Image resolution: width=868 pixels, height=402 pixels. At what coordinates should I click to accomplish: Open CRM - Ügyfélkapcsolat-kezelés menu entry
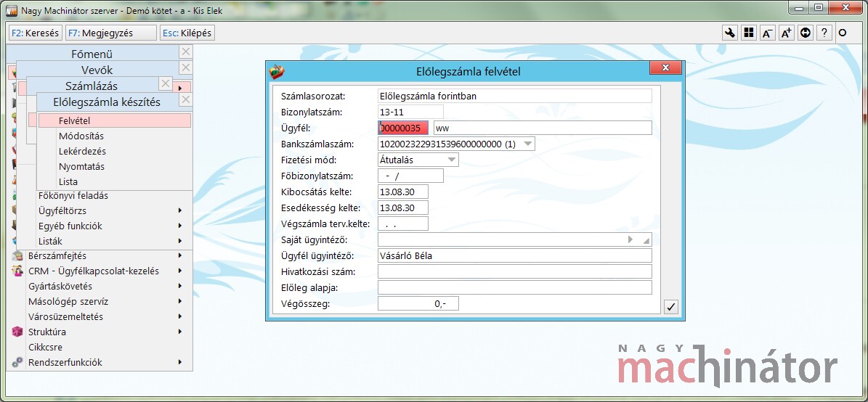[x=94, y=271]
